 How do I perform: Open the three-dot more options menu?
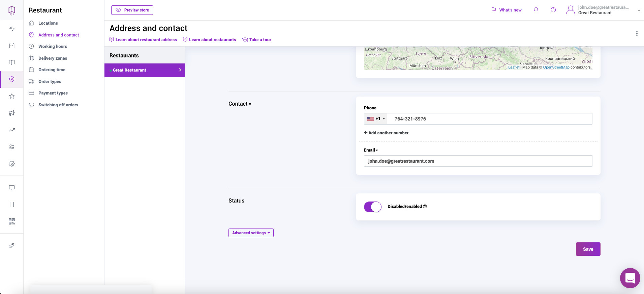[637, 33]
